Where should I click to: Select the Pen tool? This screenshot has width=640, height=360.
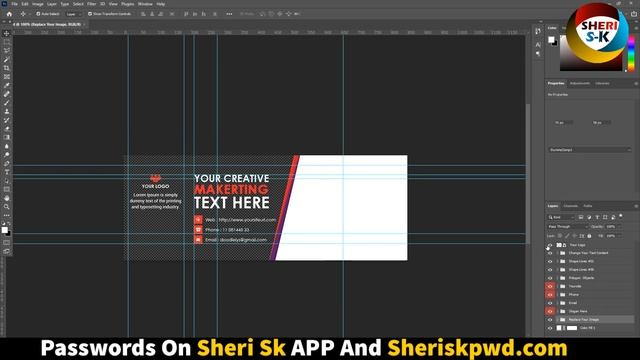[7, 163]
